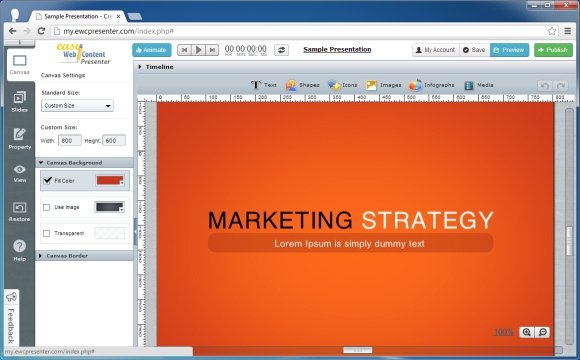Screen dimensions: 580x360
Task: Click the 100% zoom level link
Action: (x=504, y=332)
